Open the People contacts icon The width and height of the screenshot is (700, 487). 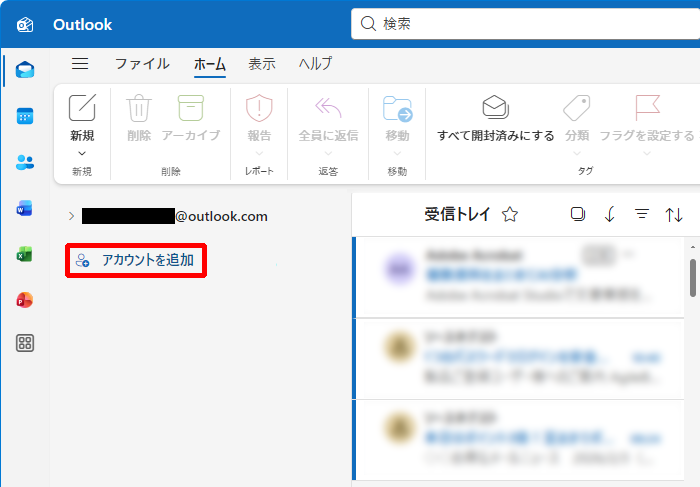pos(25,162)
